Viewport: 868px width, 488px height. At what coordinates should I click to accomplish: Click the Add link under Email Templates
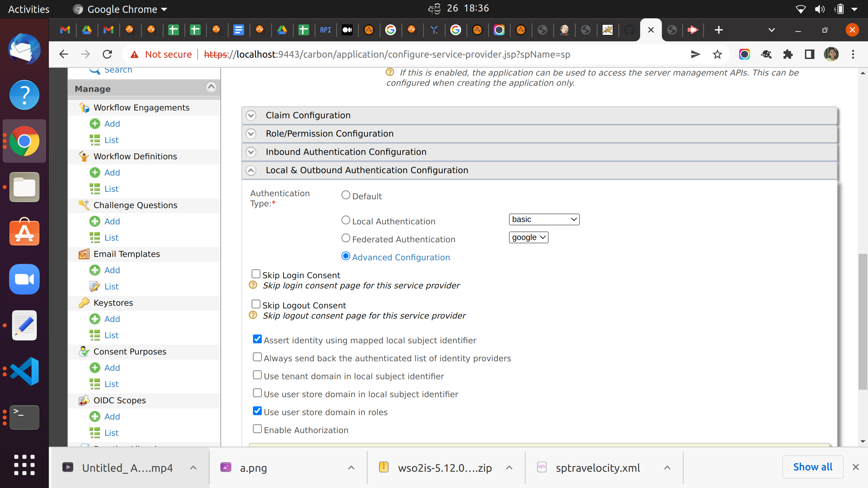pos(112,270)
